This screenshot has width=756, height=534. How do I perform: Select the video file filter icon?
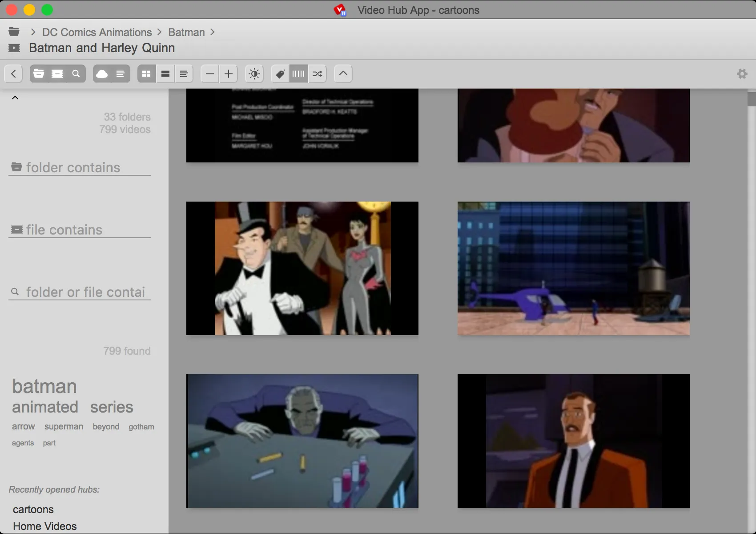click(57, 73)
